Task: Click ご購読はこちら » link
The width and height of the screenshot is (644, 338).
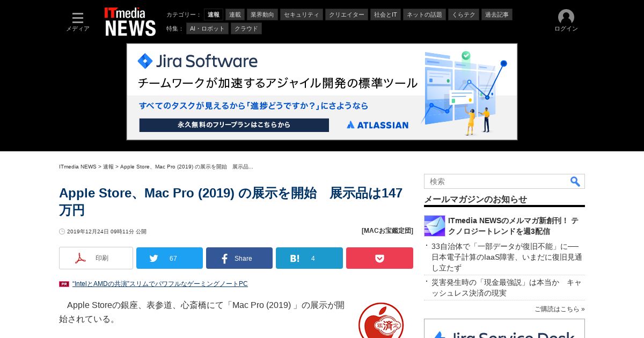Action: (560, 309)
